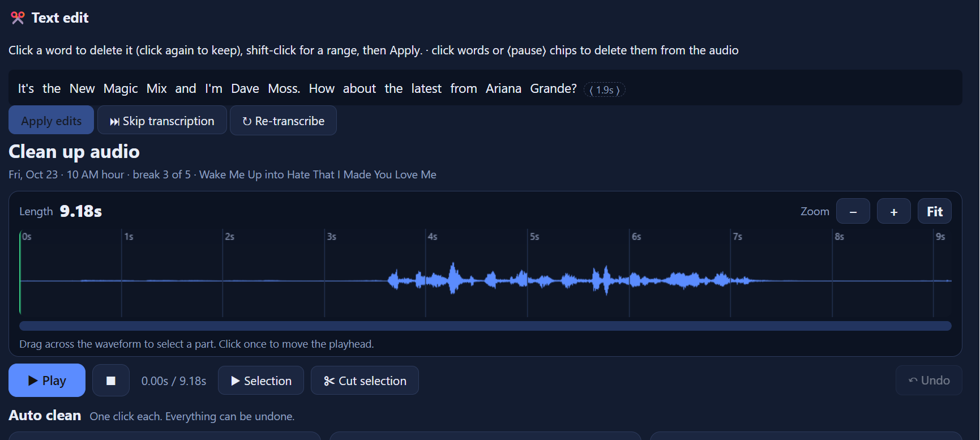Stop playback with the square button
Image resolution: width=980 pixels, height=440 pixels.
[111, 381]
